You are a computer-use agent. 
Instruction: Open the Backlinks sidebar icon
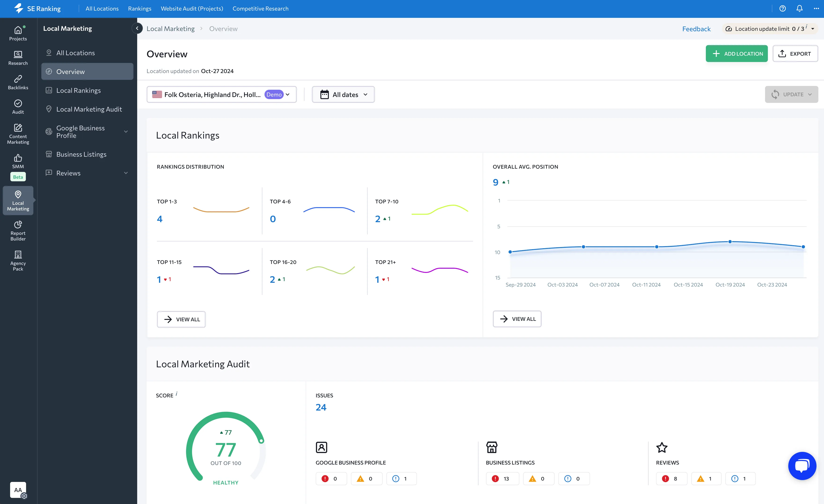[x=18, y=82]
